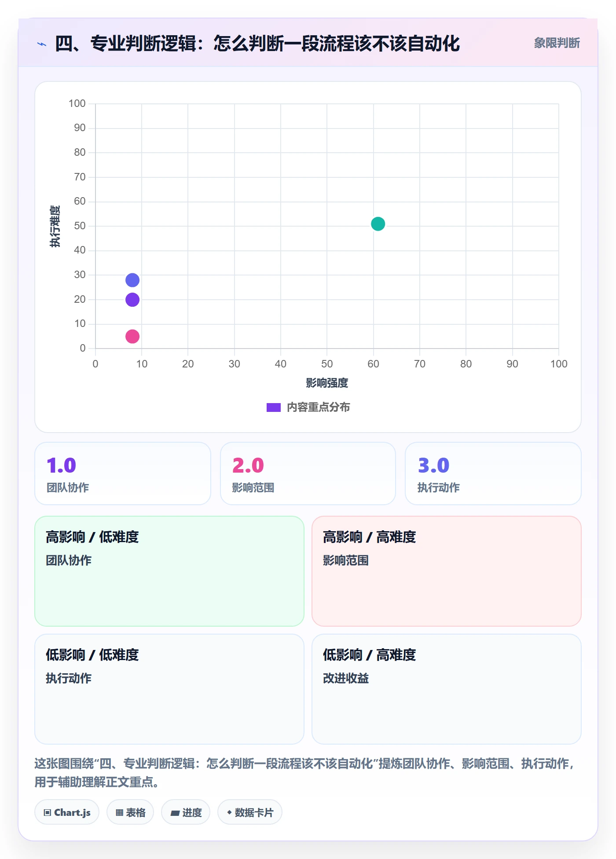
Task: Select the purple scatter point at 20
Action: click(132, 300)
